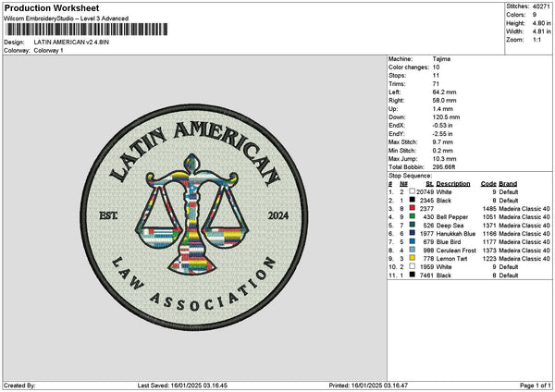
Task: Click the Right value 58.0 mm
Action: pyautogui.click(x=444, y=101)
